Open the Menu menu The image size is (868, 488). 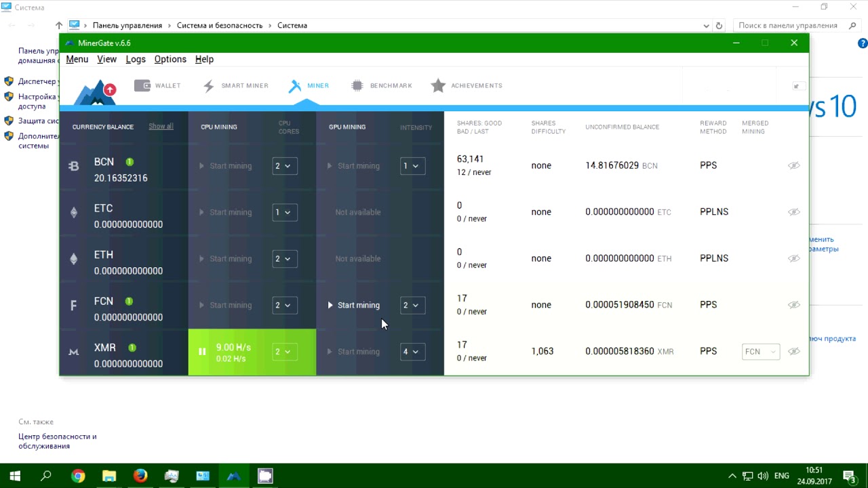click(x=77, y=59)
